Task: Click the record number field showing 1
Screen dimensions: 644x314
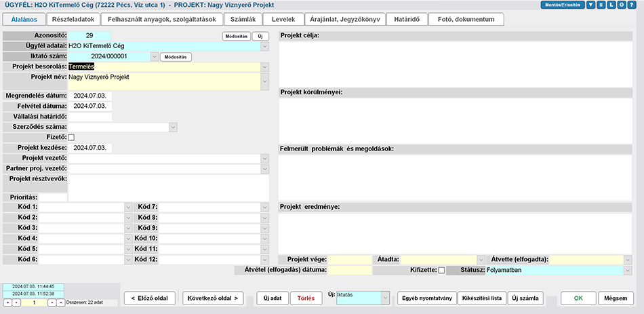Action: click(x=34, y=302)
